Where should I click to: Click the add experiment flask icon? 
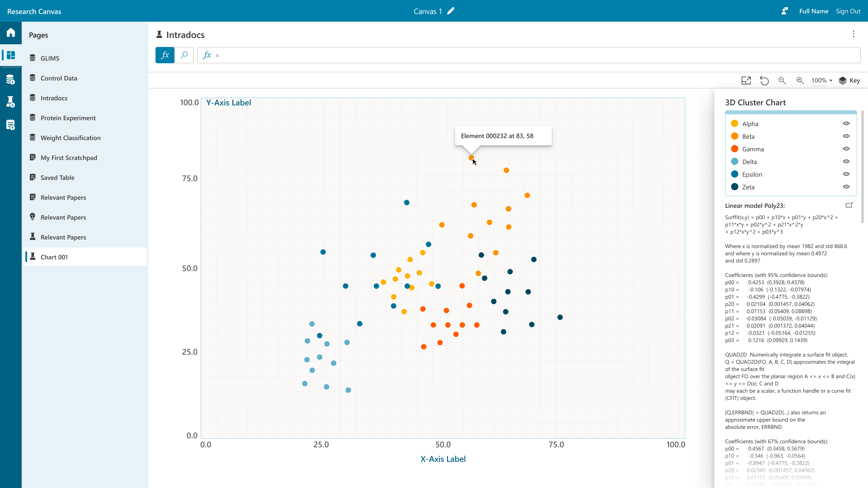click(x=11, y=102)
